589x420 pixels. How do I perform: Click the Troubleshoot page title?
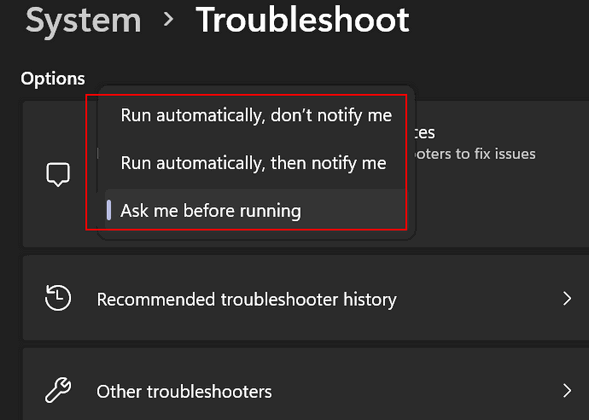click(x=302, y=20)
